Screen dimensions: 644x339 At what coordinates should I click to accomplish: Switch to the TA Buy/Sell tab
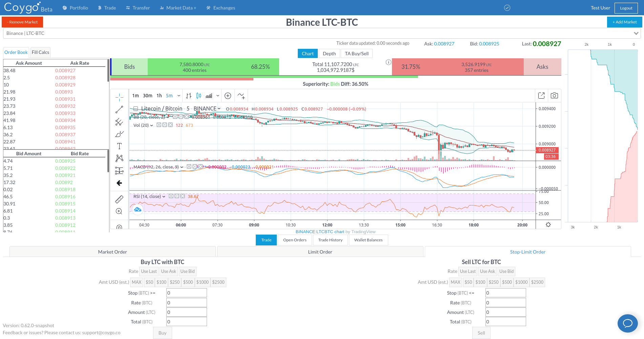(x=357, y=54)
